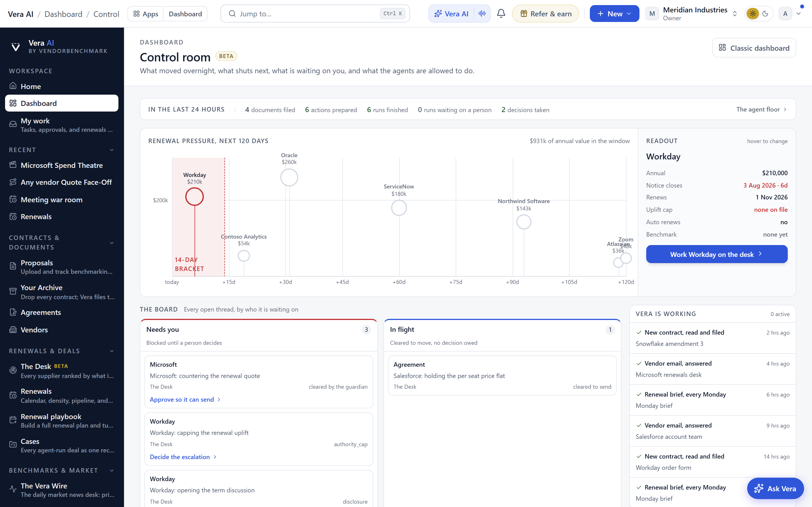
Task: Click the Ask Vera floating button
Action: (x=775, y=489)
